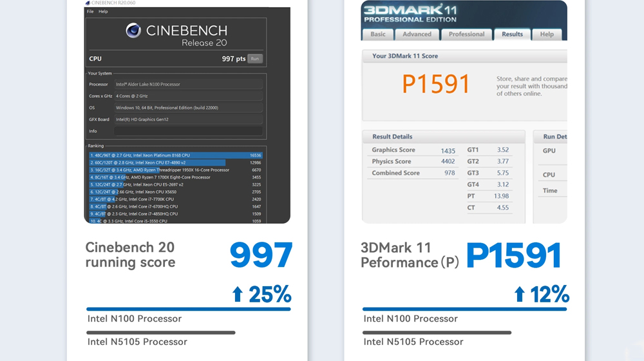The height and width of the screenshot is (361, 644).
Task: Click the GT4 value 3.12
Action: tap(503, 184)
